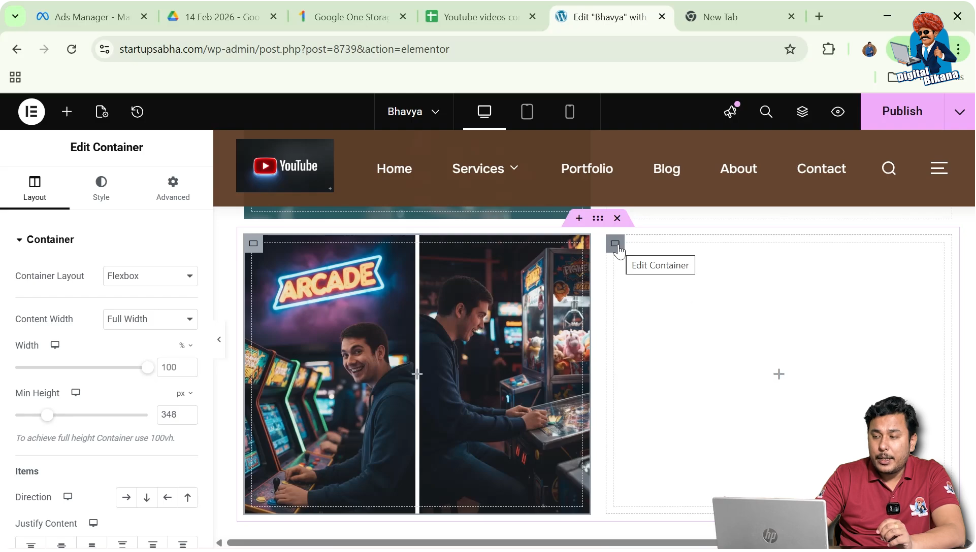Open the What's New megaphone icon
976x552 pixels.
[730, 112]
